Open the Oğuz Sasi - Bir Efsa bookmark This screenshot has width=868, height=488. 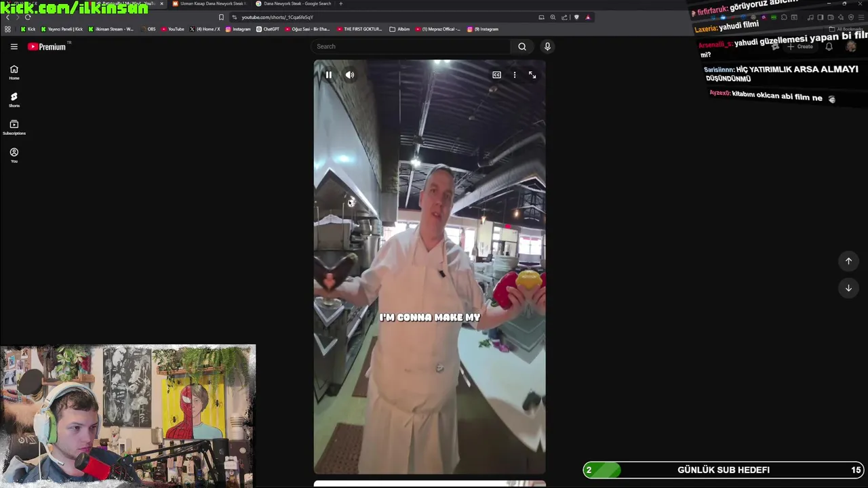pos(308,29)
